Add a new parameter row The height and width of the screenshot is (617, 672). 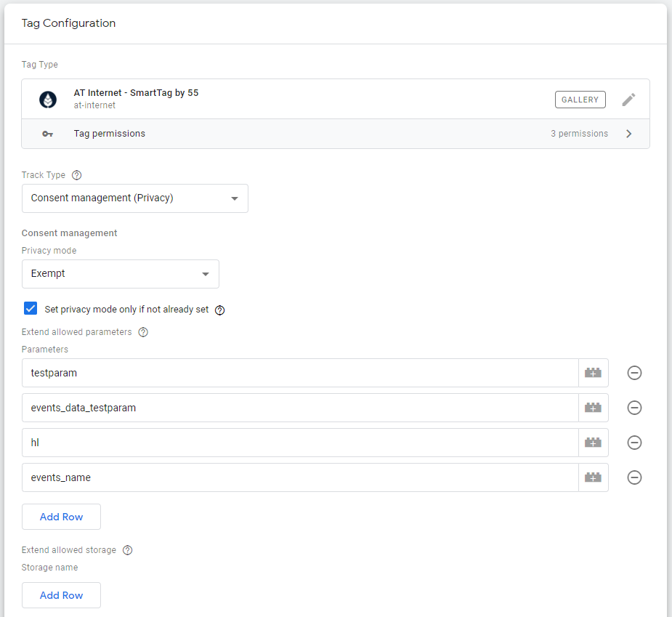(61, 517)
